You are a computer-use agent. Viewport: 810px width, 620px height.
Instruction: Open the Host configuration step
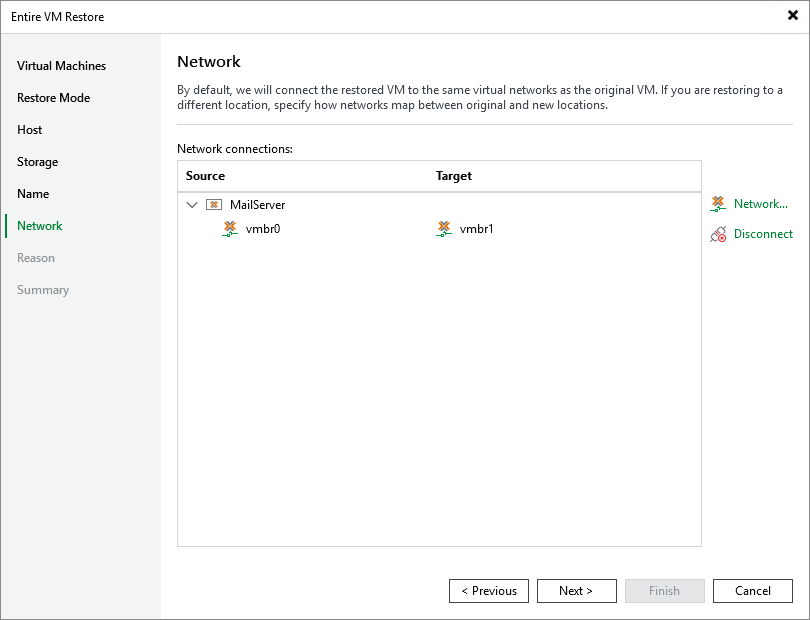point(30,129)
